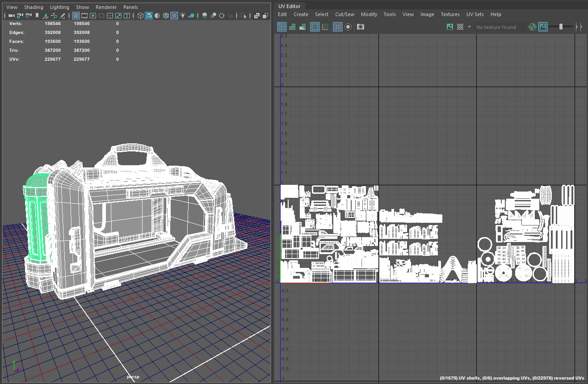The image size is (588, 384).
Task: Click the RGB channels display icon
Action: 533,27
